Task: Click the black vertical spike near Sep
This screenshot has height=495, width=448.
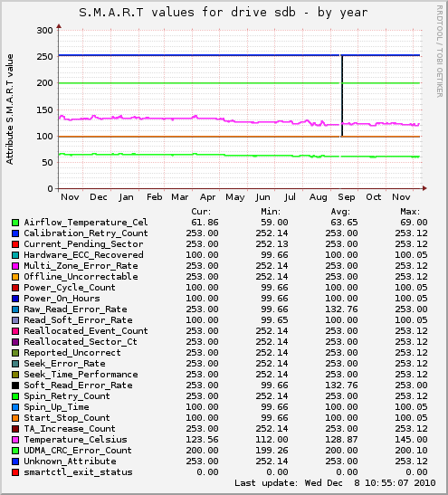Action: coord(341,96)
